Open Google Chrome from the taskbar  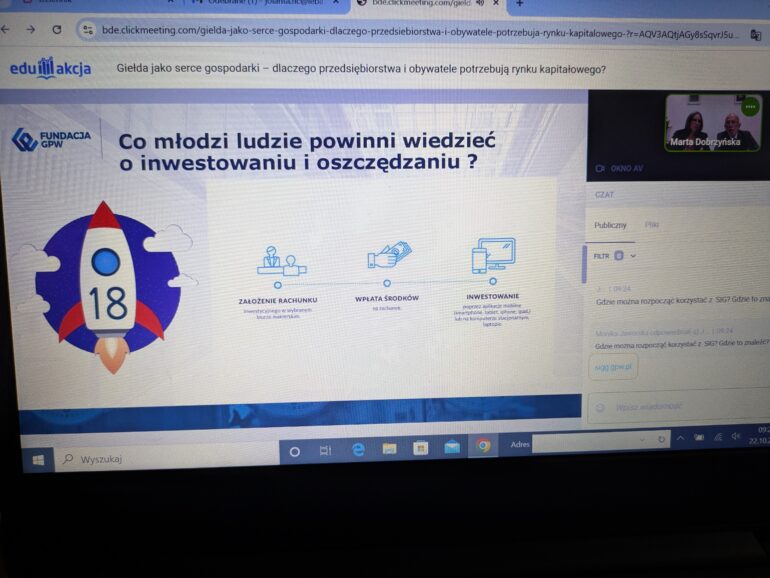pyautogui.click(x=484, y=446)
